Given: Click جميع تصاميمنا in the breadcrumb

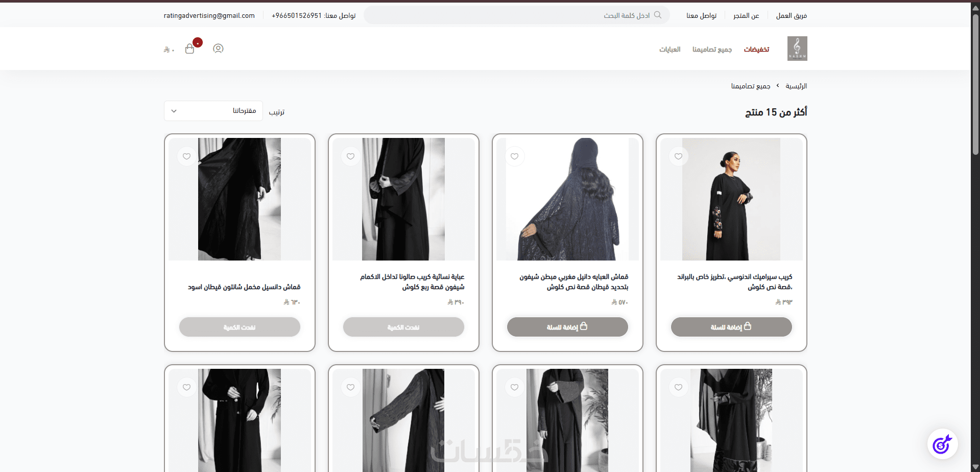Looking at the screenshot, I should pos(751,86).
